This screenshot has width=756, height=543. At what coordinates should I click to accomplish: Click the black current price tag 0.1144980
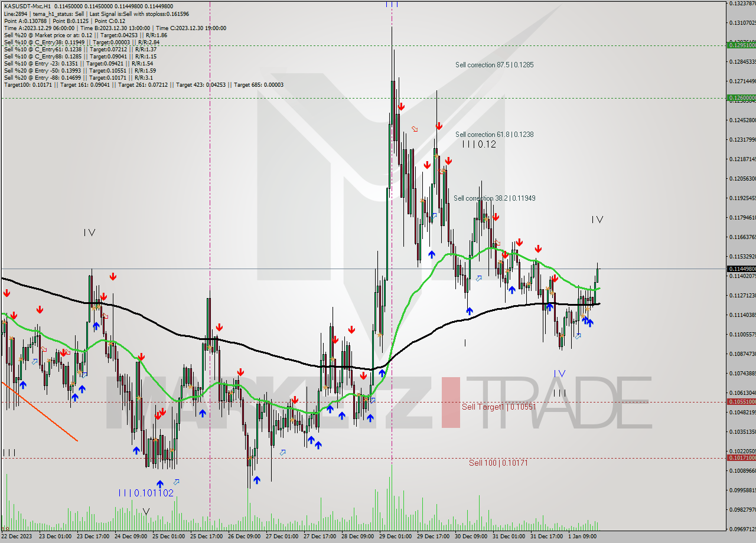[741, 269]
